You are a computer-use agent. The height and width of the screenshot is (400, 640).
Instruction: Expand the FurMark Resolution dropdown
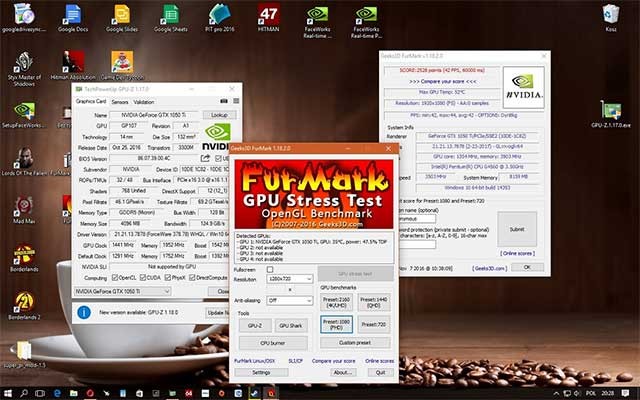pyautogui.click(x=290, y=279)
